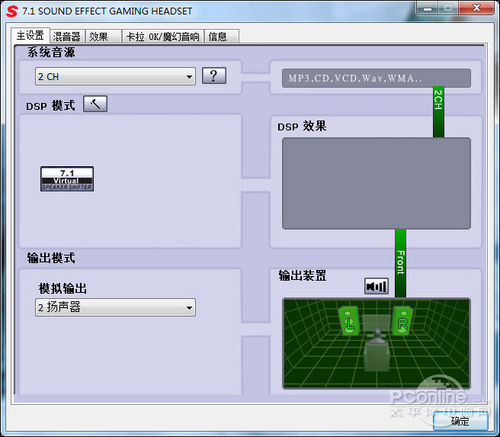500x437 pixels.
Task: Open the 信息 tab
Action: (222, 36)
